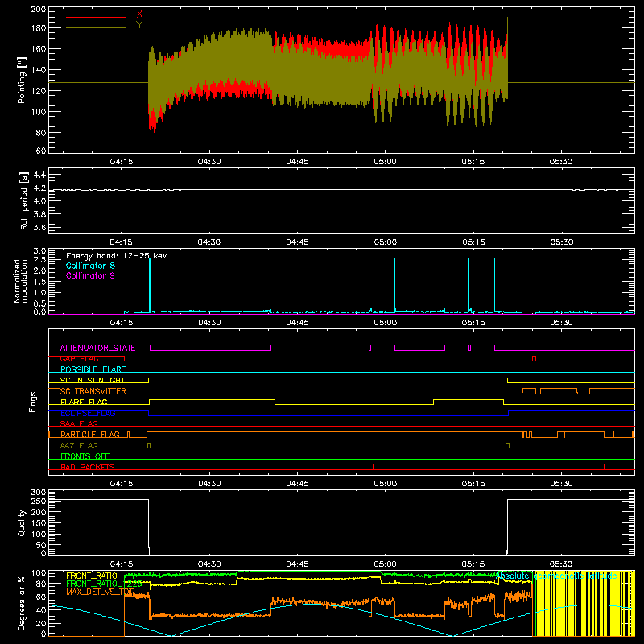The image size is (644, 644).
Task: Click the 60 tick on Pointing axis
Action: coord(41,151)
